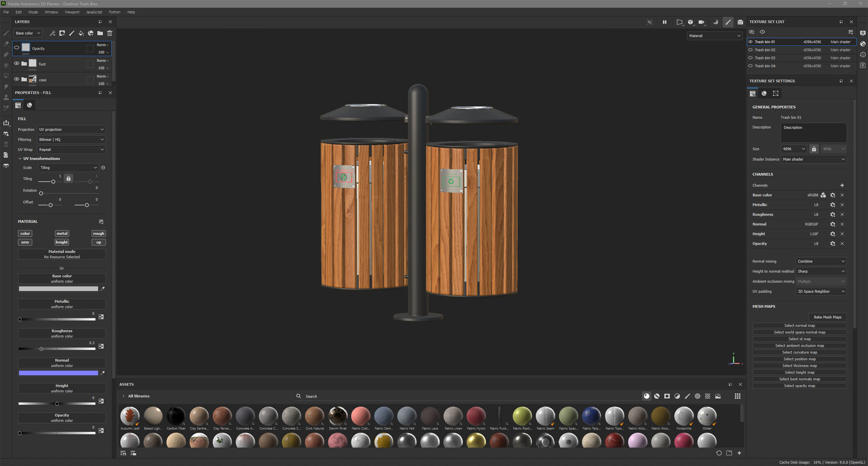Switch to rendering mode with the camera icon

pos(740,22)
